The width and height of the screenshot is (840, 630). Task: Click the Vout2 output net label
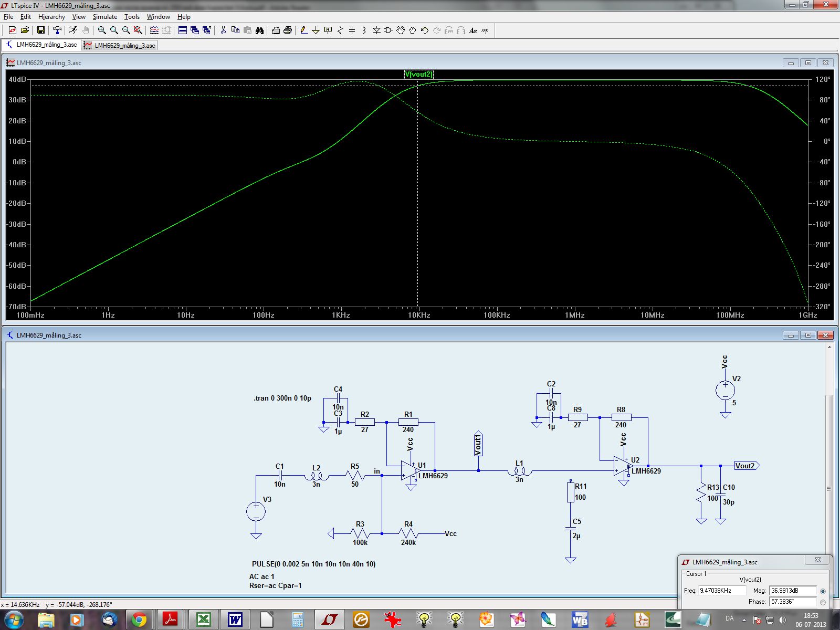(x=747, y=466)
